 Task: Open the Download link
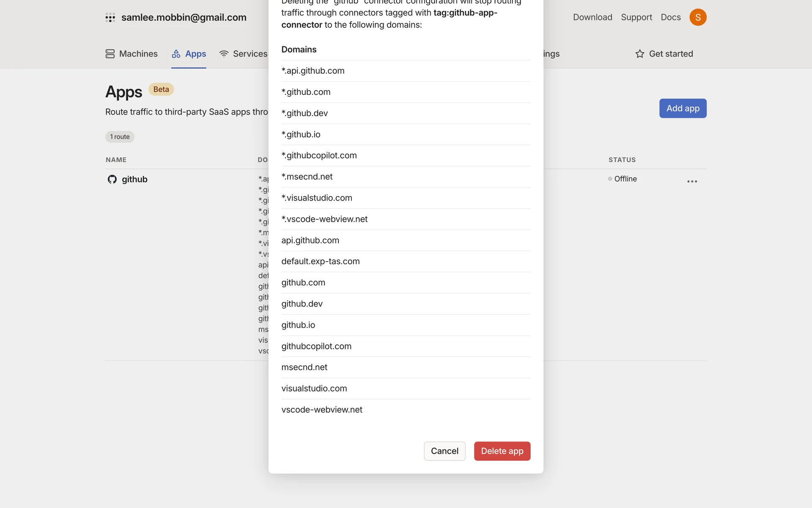tap(593, 17)
